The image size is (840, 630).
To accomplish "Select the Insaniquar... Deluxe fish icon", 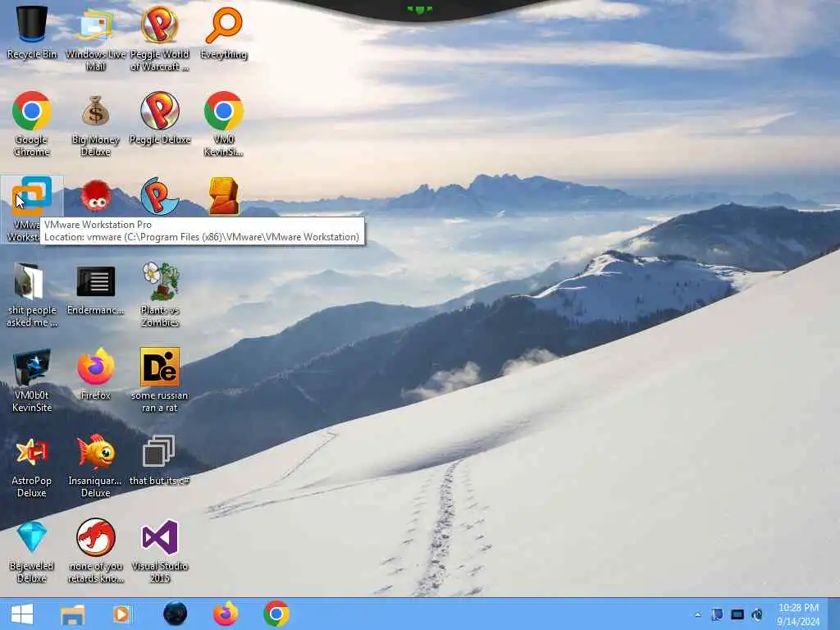I will [x=95, y=465].
